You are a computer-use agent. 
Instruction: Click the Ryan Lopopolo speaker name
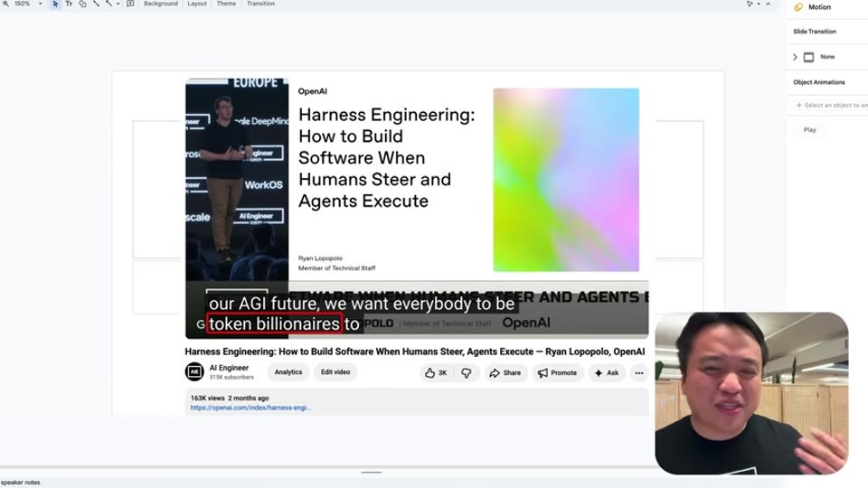click(x=320, y=258)
